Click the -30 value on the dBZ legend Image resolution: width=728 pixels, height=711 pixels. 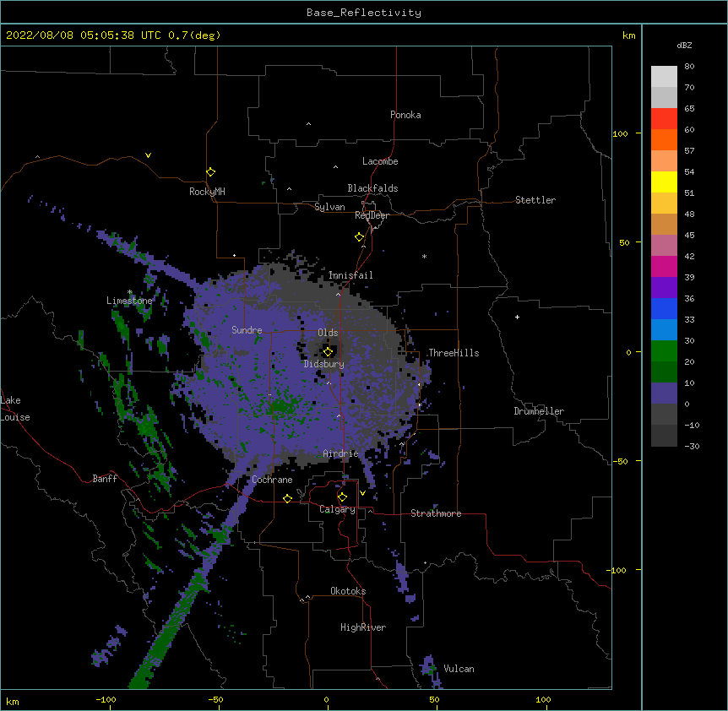click(692, 446)
